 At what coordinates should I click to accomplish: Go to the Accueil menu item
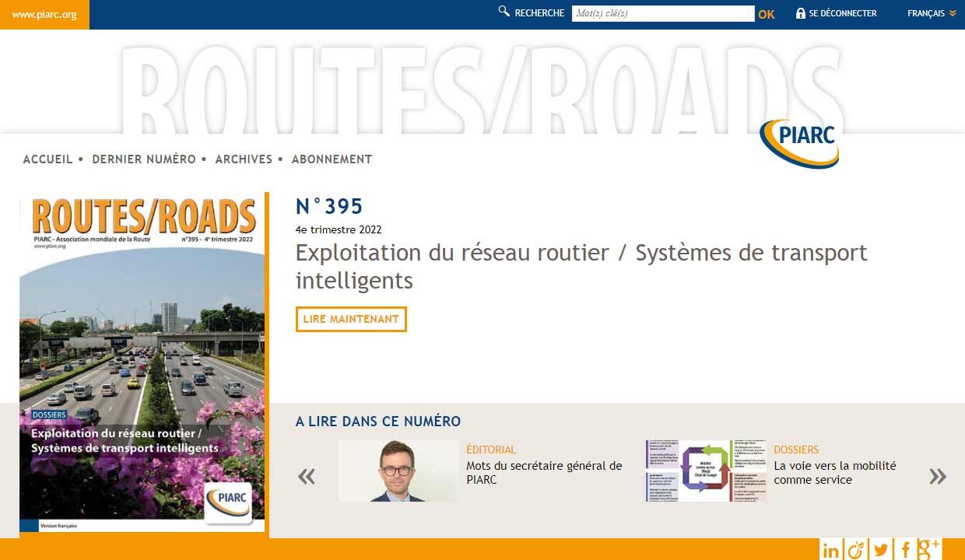47,159
